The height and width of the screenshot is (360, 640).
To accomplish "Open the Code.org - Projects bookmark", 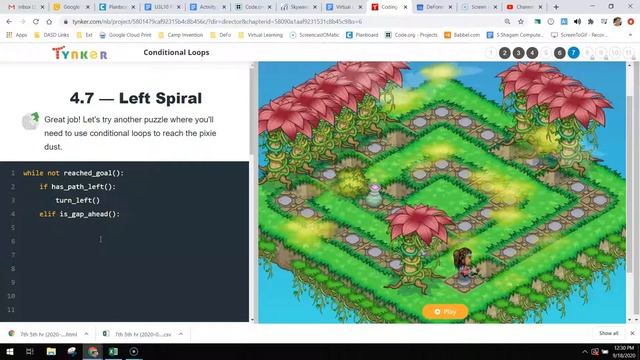I will (411, 35).
